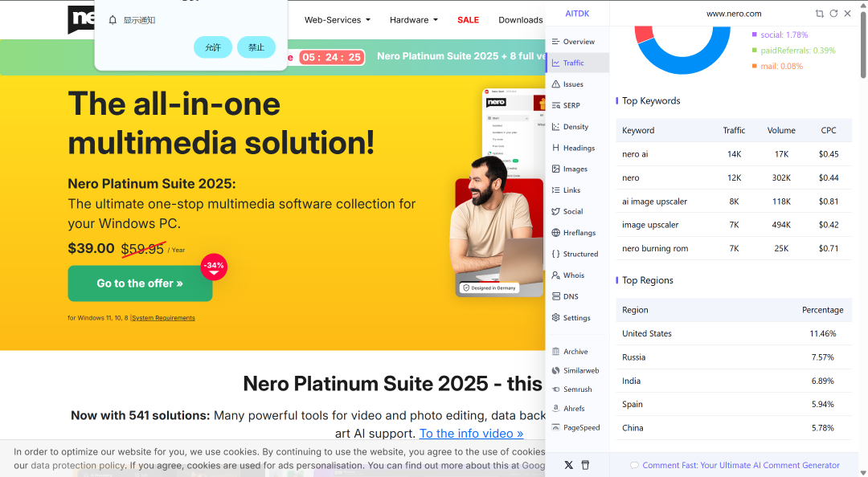View Structured data section

(x=577, y=254)
